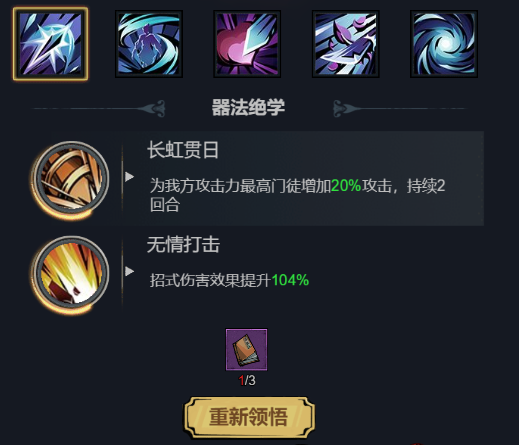Click the 1/3 book count label
The width and height of the screenshot is (519, 445).
tap(247, 380)
